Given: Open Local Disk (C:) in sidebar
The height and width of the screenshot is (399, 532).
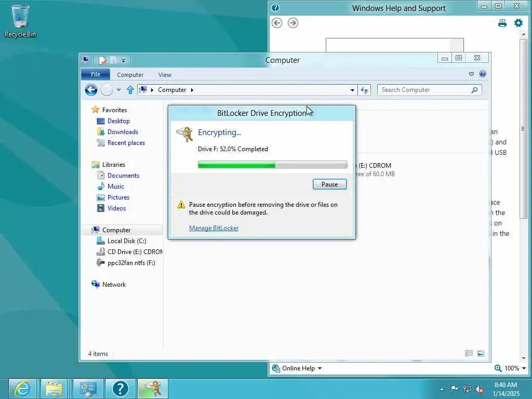Looking at the screenshot, I should click(127, 241).
